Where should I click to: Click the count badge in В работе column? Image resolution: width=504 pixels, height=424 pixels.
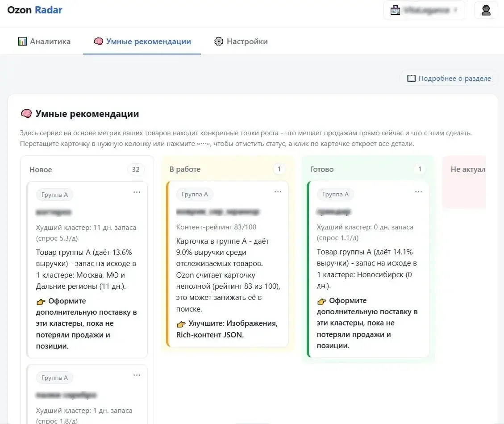pos(279,169)
